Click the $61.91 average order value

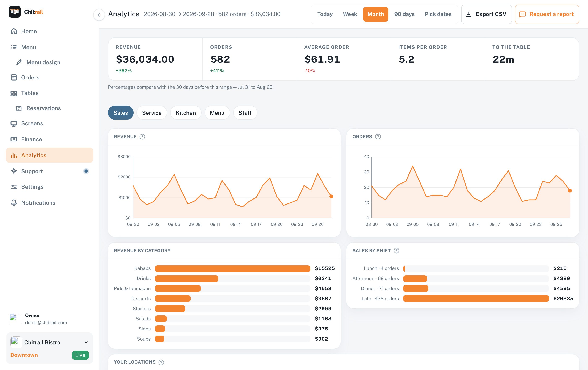click(322, 59)
